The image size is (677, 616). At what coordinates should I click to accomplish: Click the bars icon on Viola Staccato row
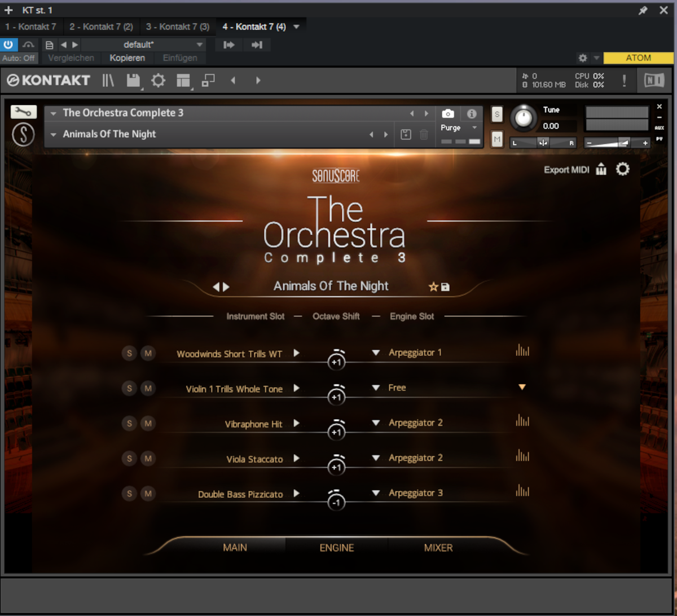(522, 455)
